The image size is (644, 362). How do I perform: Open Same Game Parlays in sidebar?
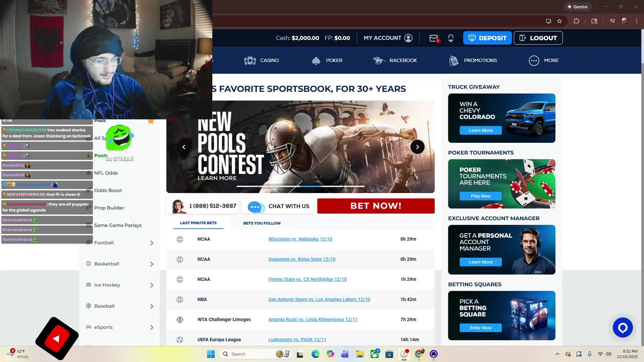click(118, 225)
